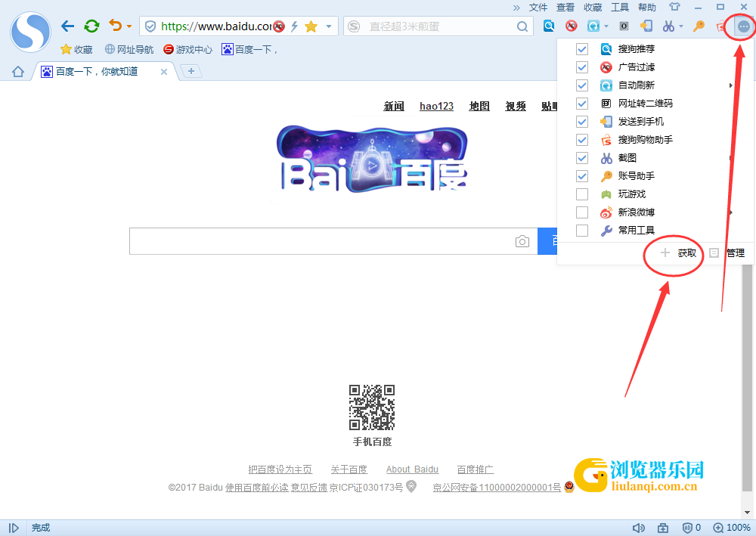Expand the 新浪微博 submenu arrow
This screenshot has width=756, height=536.
(731, 212)
